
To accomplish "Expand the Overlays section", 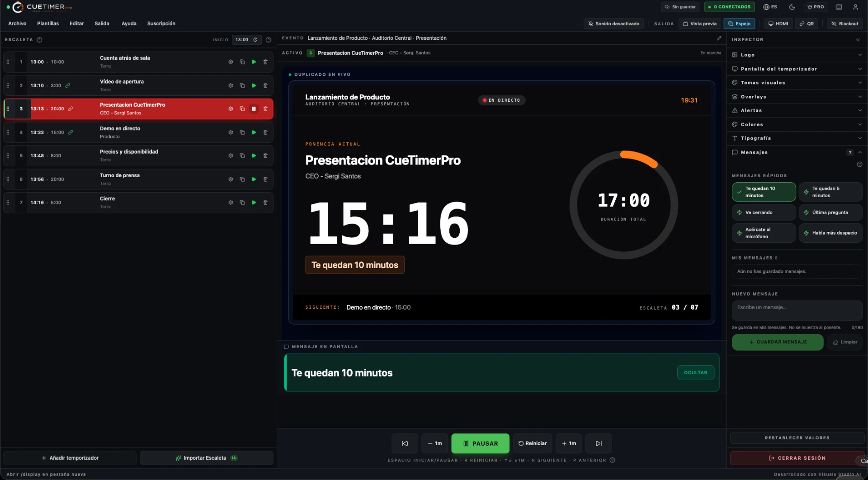I will (797, 97).
